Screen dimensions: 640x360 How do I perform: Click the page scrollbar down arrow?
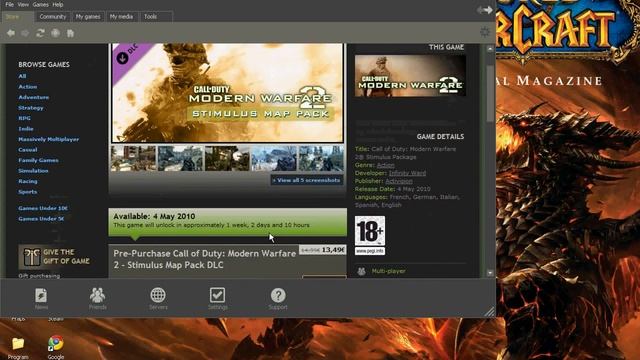tap(490, 273)
